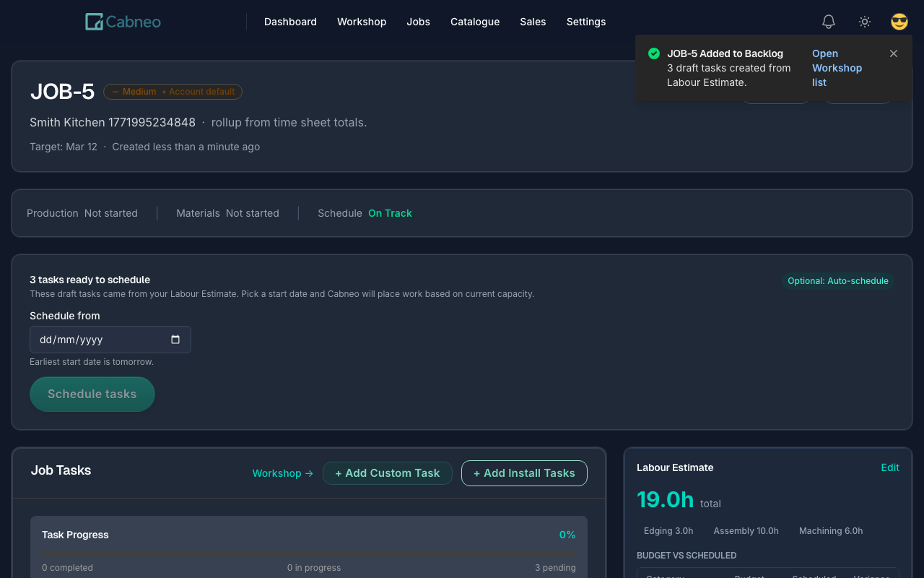This screenshot has height=578, width=924.
Task: Switch to the Settings page
Action: click(585, 22)
